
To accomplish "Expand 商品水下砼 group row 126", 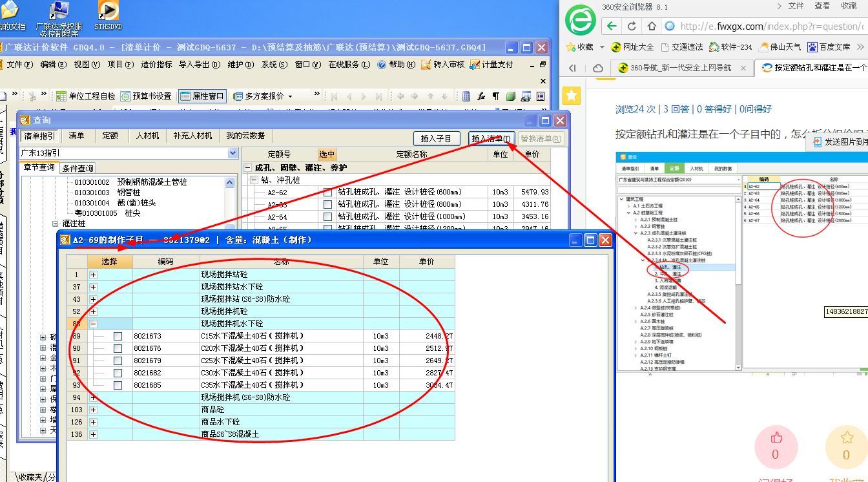I will (x=93, y=422).
